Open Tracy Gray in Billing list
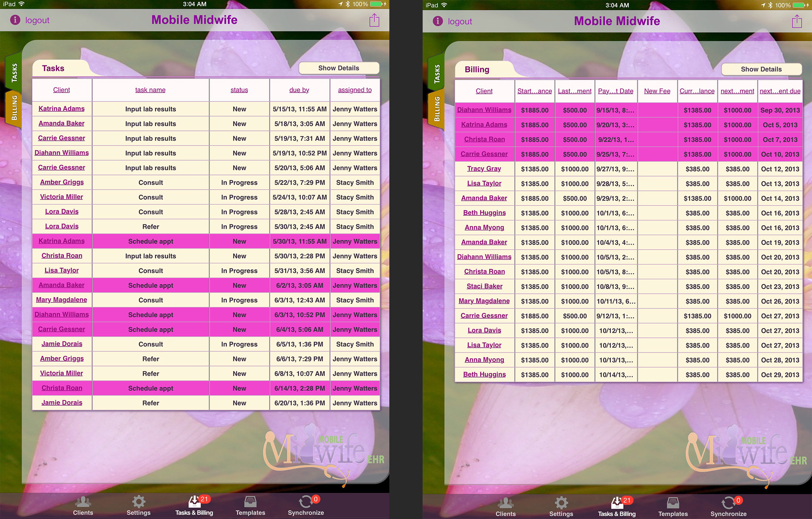This screenshot has height=519, width=812. point(484,169)
